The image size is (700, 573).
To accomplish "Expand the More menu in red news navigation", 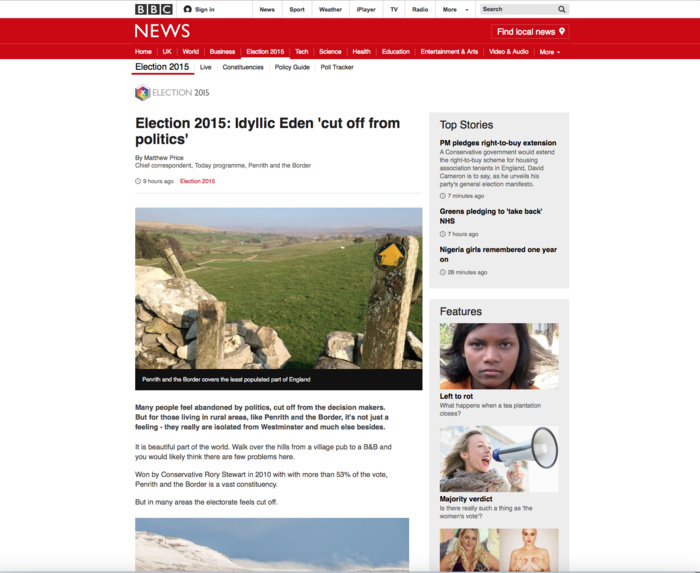I will tap(550, 52).
